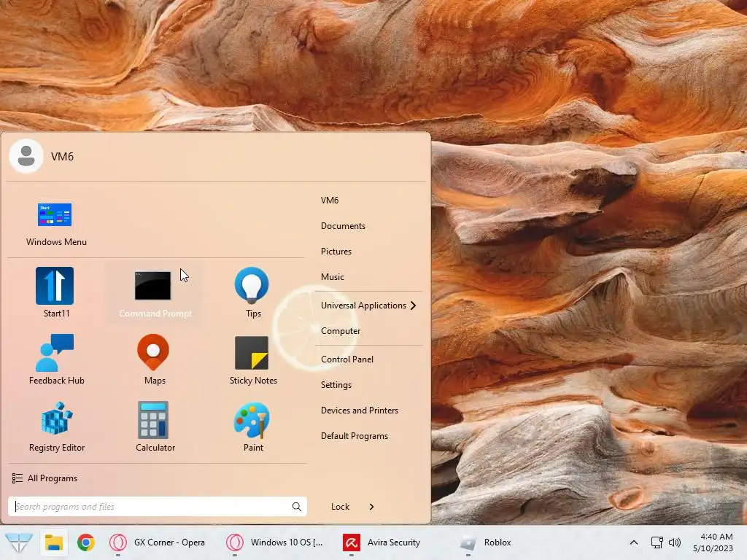Viewport: 747px width, 560px height.
Task: Open Documents from start menu
Action: pos(343,226)
